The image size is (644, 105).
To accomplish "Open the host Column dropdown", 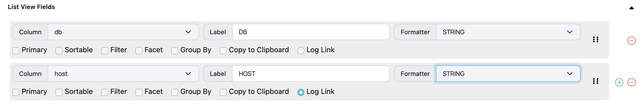I will click(x=123, y=74).
